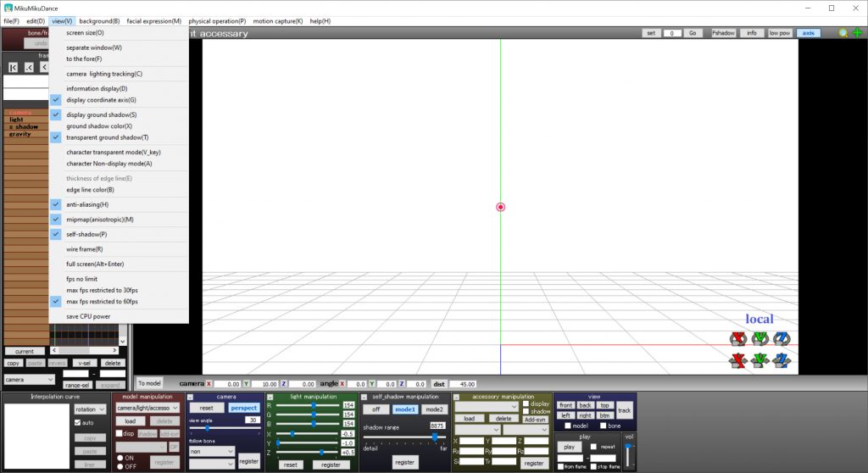This screenshot has height=473, width=868.
Task: Click the green Y-axis move gizmo icon
Action: tap(760, 360)
